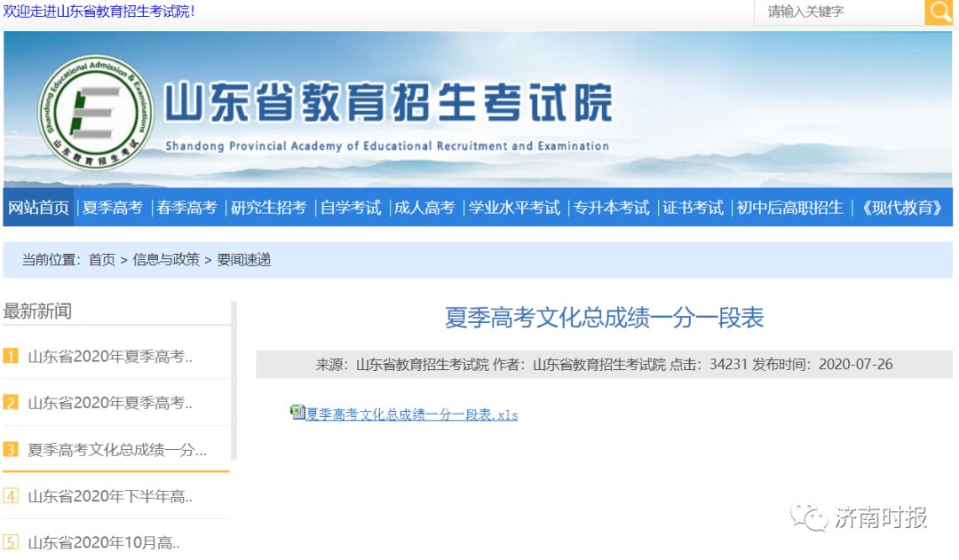The width and height of the screenshot is (959, 560).
Task: Click 信息与政策 breadcrumb link
Action: (166, 260)
